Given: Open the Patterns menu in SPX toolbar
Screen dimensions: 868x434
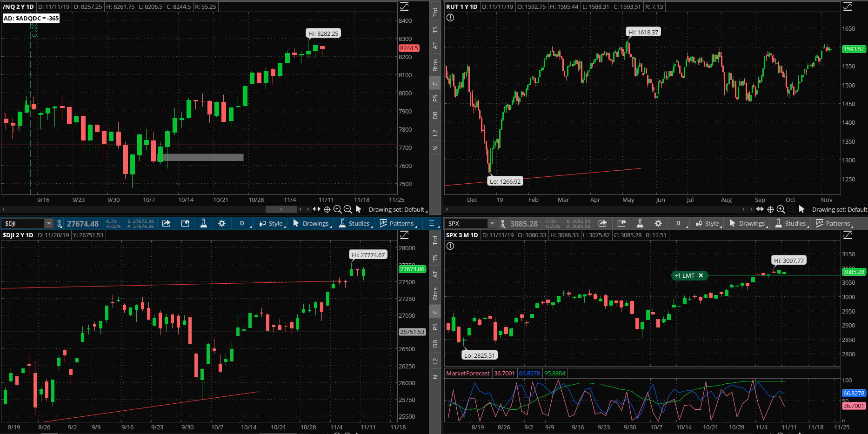Looking at the screenshot, I should [x=835, y=223].
